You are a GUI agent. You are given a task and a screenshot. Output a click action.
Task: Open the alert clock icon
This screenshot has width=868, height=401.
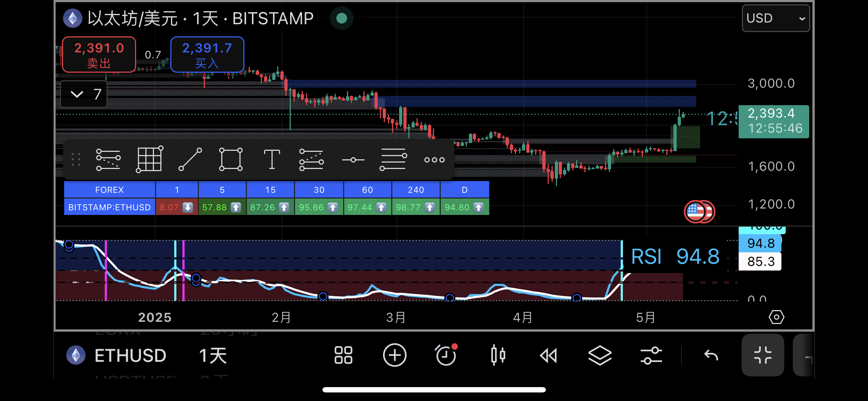click(x=445, y=355)
